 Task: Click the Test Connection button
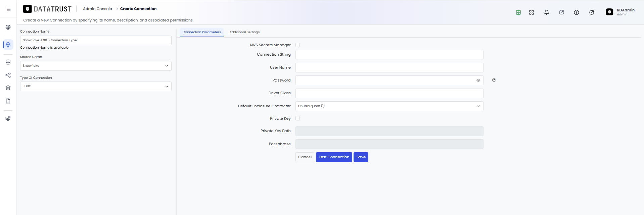point(334,157)
